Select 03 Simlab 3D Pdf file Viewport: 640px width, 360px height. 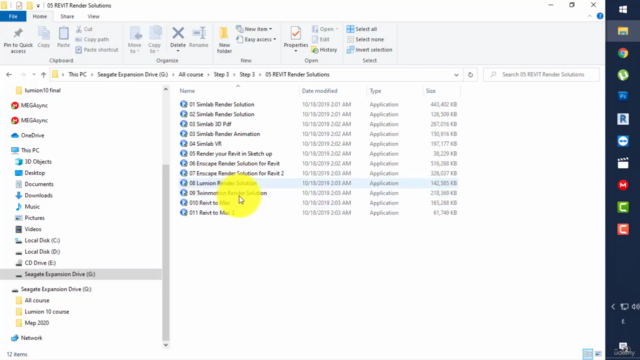(x=210, y=124)
